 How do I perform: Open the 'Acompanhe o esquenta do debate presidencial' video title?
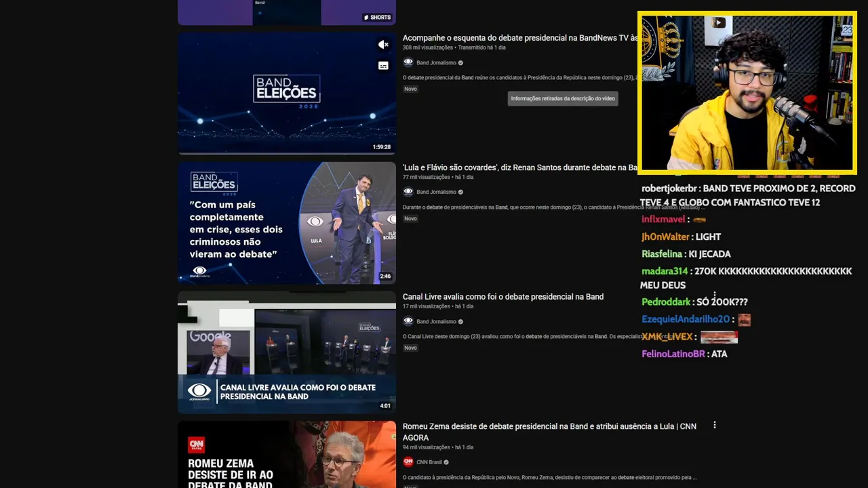(520, 38)
